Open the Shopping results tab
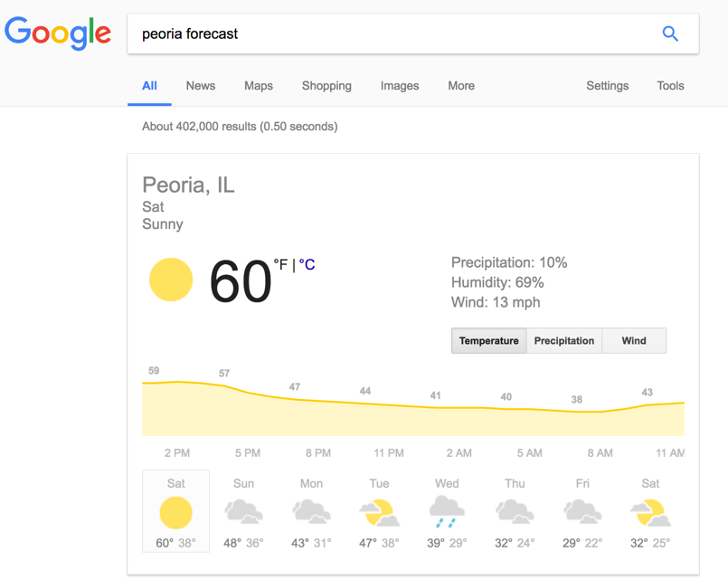The image size is (728, 580). 326,85
